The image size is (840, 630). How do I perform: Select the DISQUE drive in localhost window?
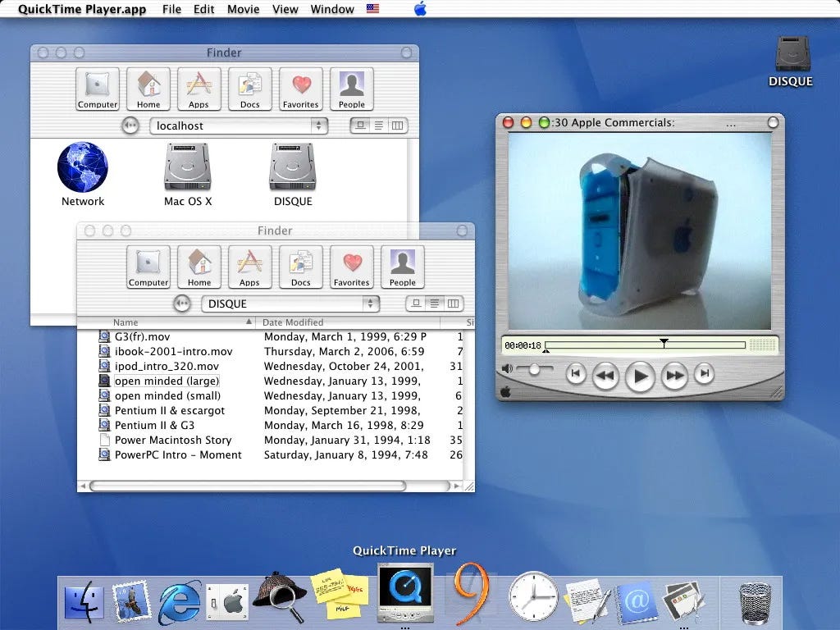293,167
